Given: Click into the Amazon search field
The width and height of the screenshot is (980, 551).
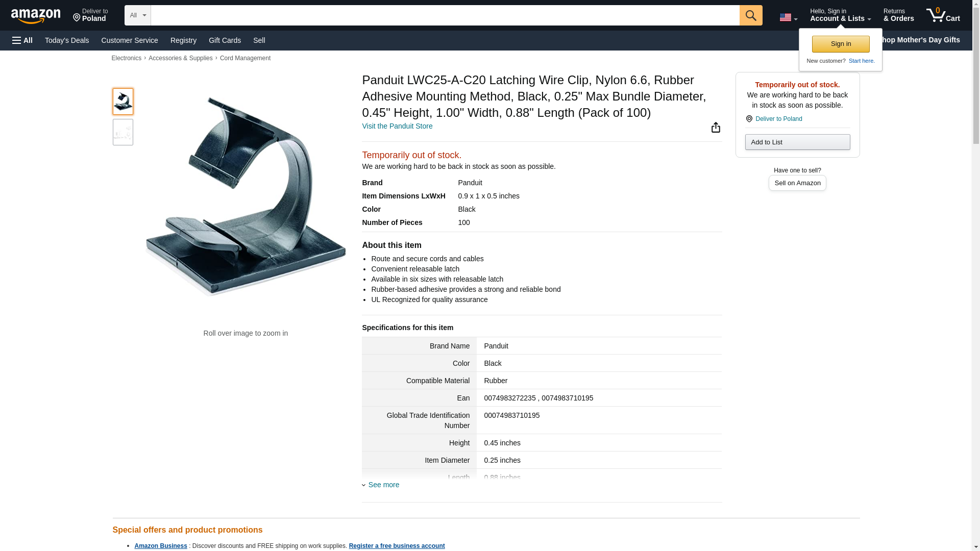Looking at the screenshot, I should pyautogui.click(x=444, y=15).
